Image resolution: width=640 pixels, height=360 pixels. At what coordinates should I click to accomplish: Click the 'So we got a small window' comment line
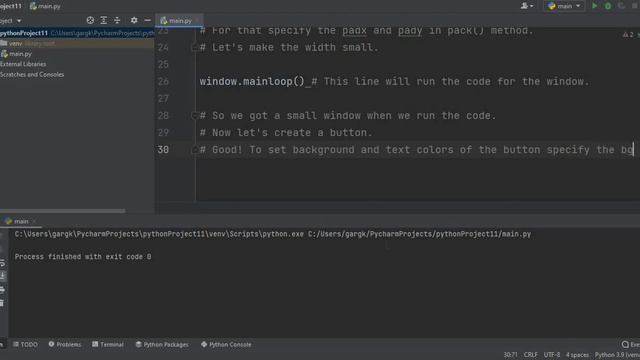348,116
